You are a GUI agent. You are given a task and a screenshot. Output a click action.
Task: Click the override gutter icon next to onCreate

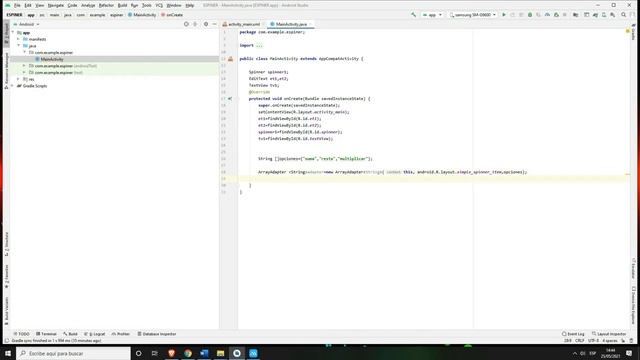click(230, 98)
